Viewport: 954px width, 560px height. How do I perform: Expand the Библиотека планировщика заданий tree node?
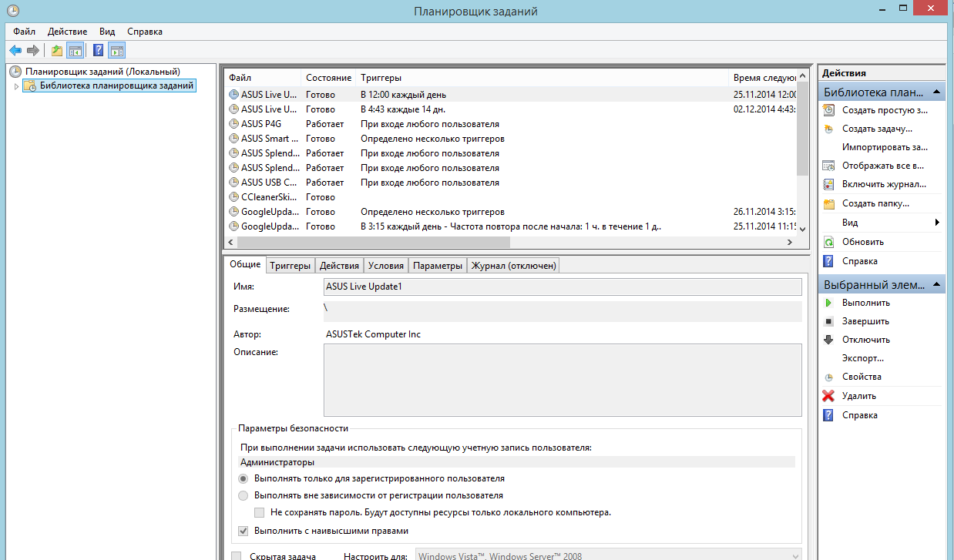point(15,86)
